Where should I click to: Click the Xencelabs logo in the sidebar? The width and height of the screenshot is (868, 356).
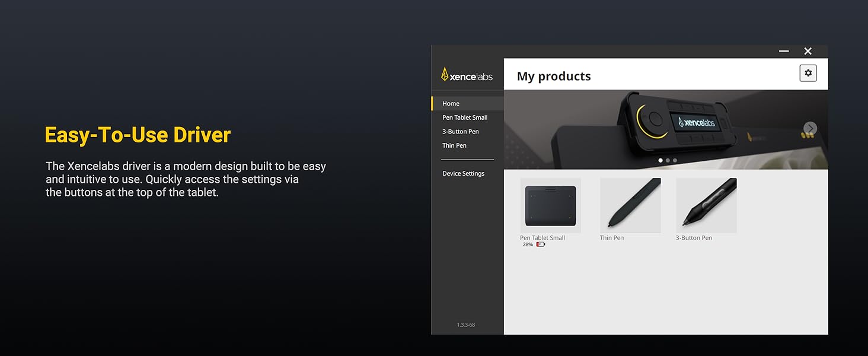pyautogui.click(x=467, y=75)
